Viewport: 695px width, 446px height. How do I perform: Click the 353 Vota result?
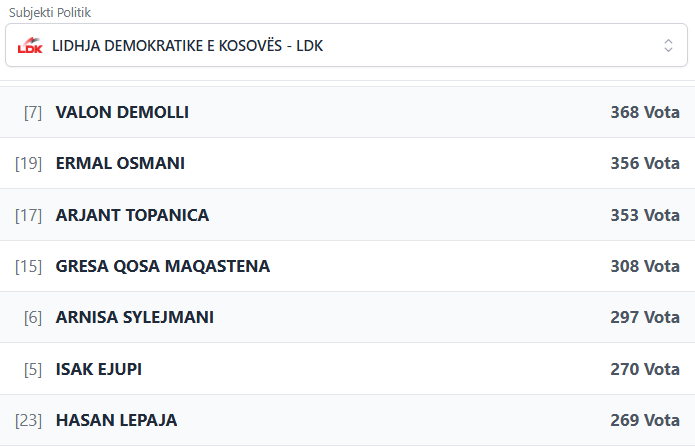pos(644,215)
